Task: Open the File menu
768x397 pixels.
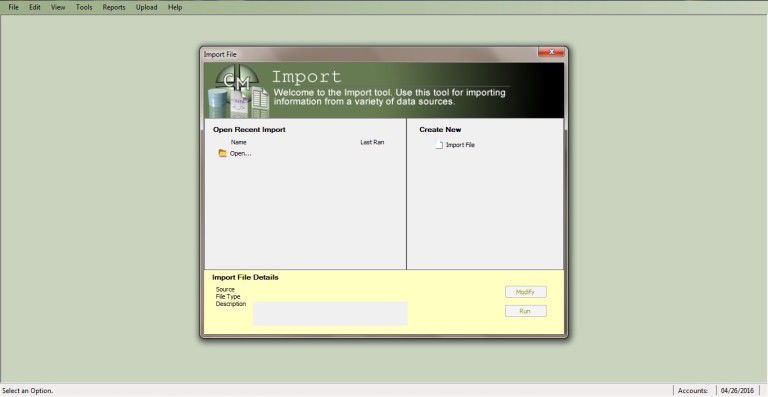Action: pyautogui.click(x=14, y=7)
